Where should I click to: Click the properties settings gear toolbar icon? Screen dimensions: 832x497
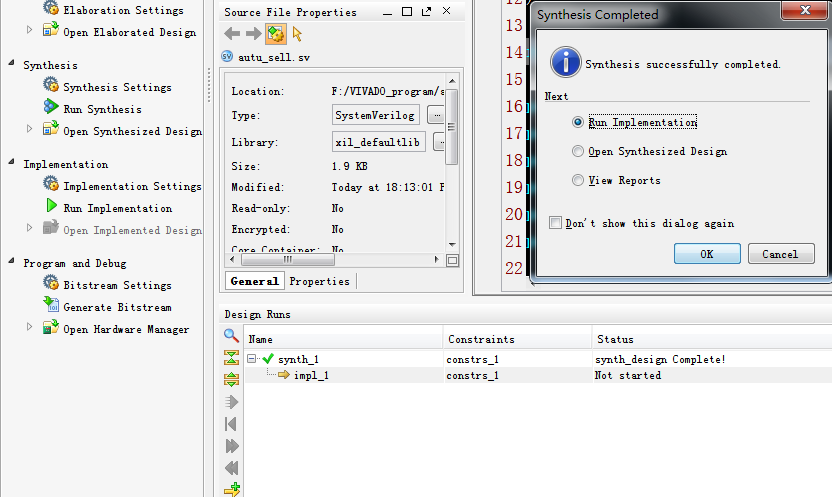pos(276,34)
